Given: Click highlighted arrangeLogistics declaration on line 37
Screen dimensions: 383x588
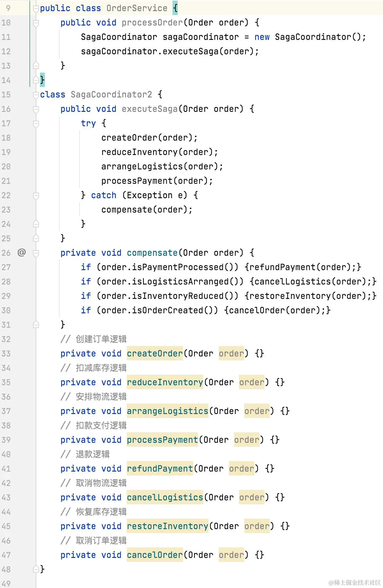Looking at the screenshot, I should click(x=167, y=411).
